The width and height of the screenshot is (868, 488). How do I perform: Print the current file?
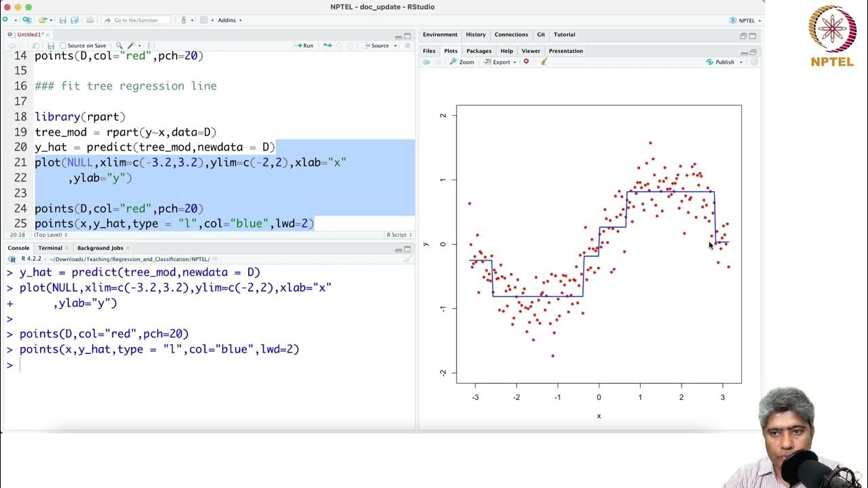[x=90, y=20]
